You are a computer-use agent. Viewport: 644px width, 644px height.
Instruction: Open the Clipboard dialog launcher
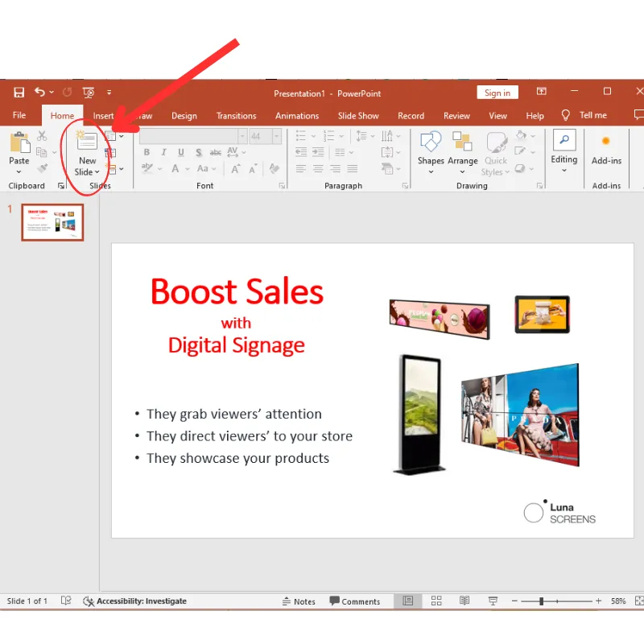click(61, 186)
